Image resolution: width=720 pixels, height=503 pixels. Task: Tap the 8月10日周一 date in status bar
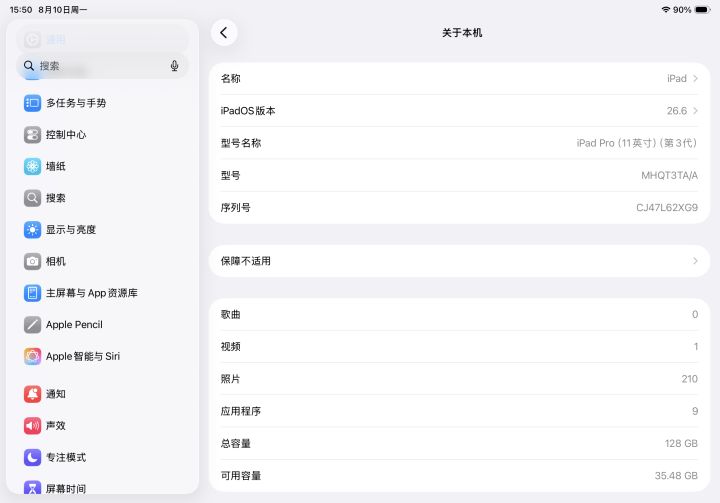point(63,10)
